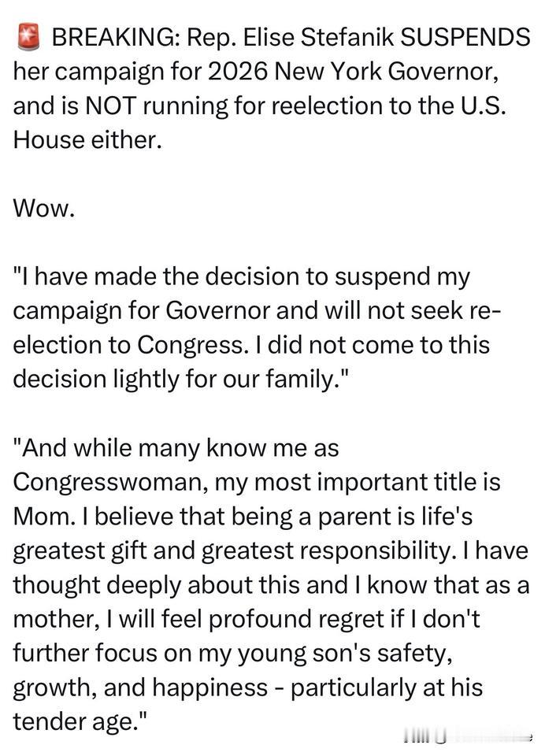Click the capitalized word NOT

click(x=110, y=106)
